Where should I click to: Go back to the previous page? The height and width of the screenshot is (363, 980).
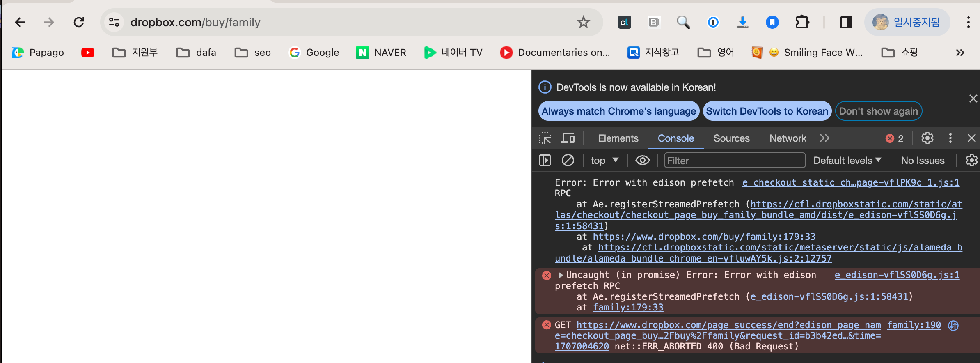pyautogui.click(x=20, y=22)
